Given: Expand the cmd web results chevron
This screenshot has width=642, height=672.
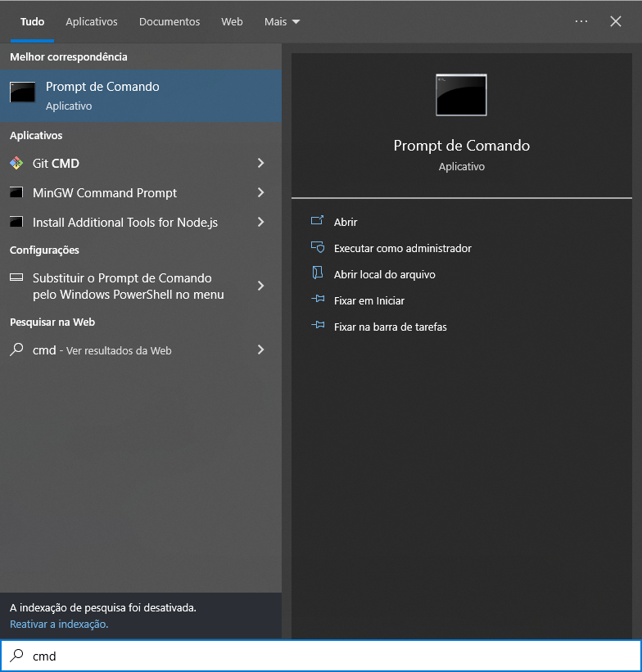Looking at the screenshot, I should tap(260, 350).
